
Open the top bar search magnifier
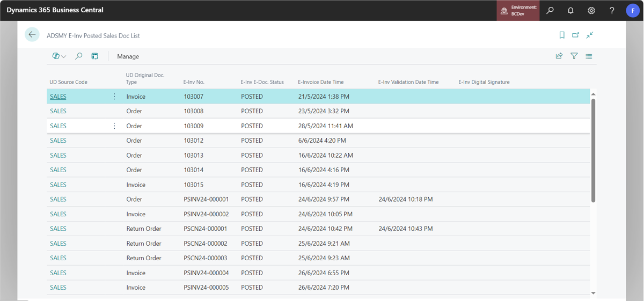click(550, 10)
